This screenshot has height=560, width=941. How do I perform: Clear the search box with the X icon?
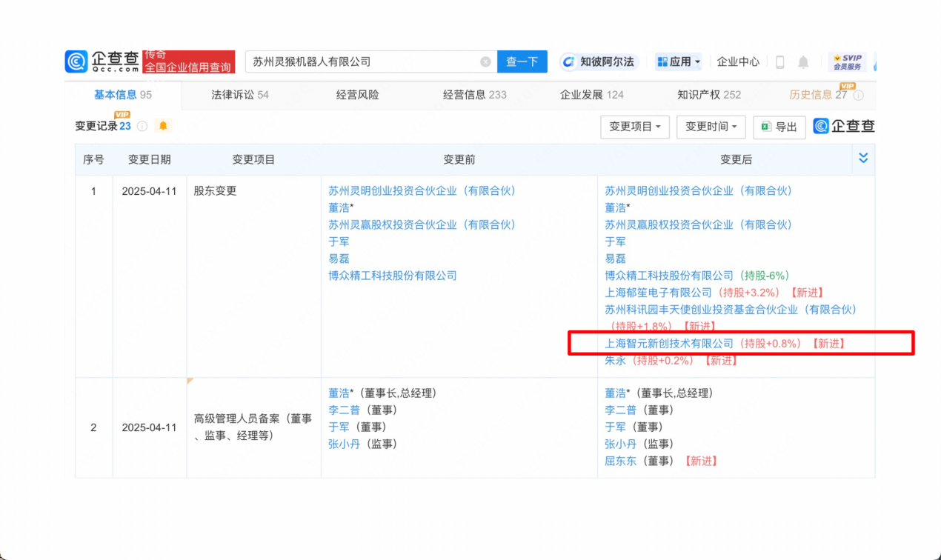485,62
